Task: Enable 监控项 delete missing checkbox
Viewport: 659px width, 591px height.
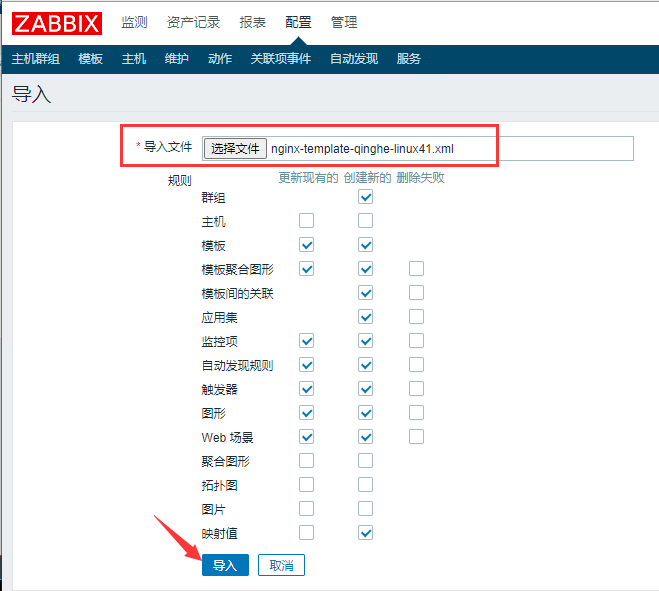Action: [416, 340]
